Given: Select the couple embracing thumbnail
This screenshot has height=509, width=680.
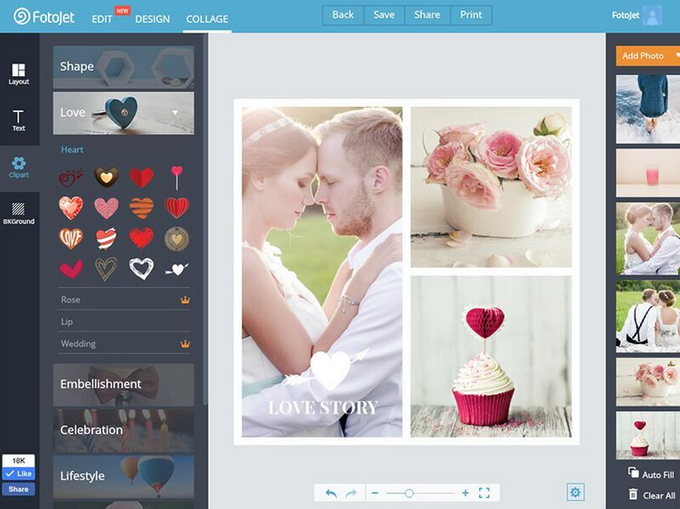Looking at the screenshot, I should point(648,239).
